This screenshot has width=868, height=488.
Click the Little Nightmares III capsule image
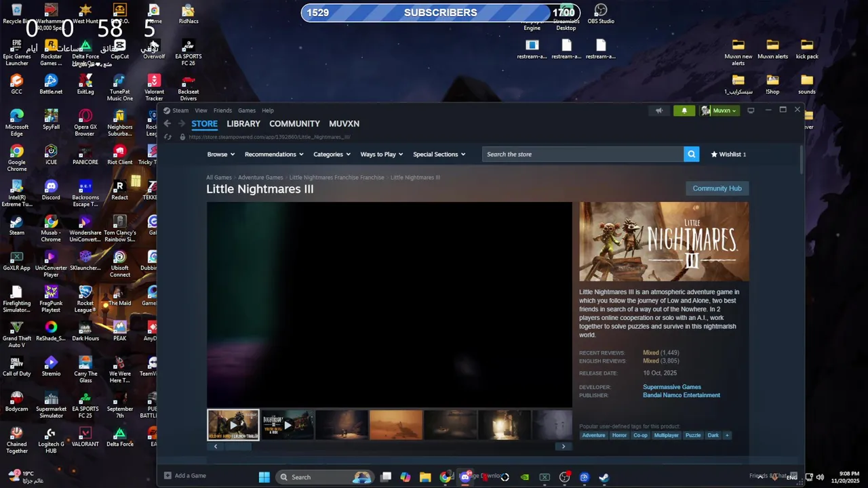pos(664,241)
